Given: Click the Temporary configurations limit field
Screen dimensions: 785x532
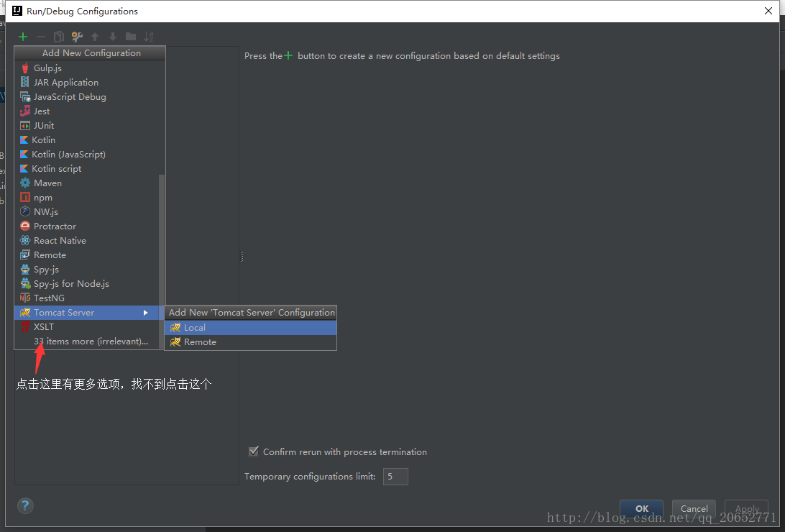Looking at the screenshot, I should (x=395, y=477).
